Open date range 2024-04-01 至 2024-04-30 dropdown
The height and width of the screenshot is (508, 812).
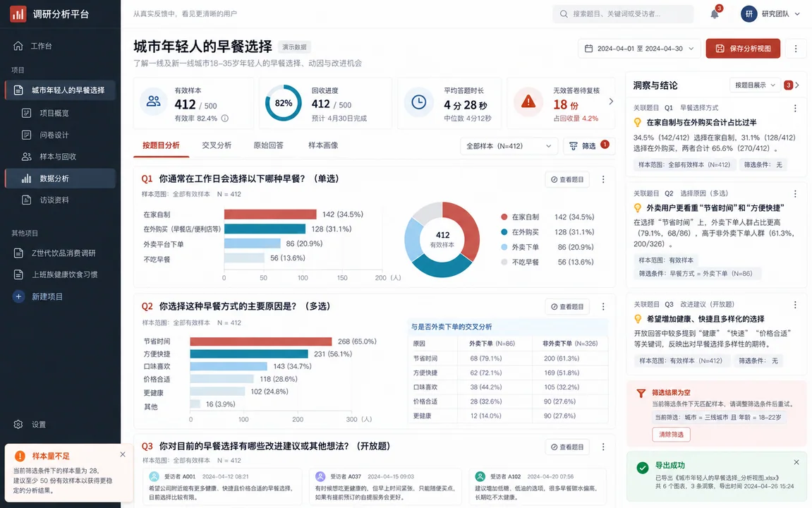640,49
